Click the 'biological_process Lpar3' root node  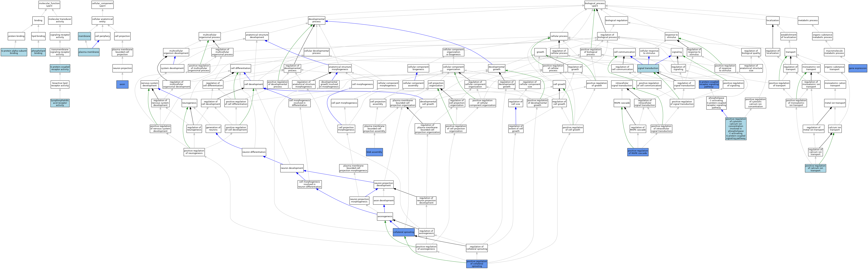[x=595, y=5]
